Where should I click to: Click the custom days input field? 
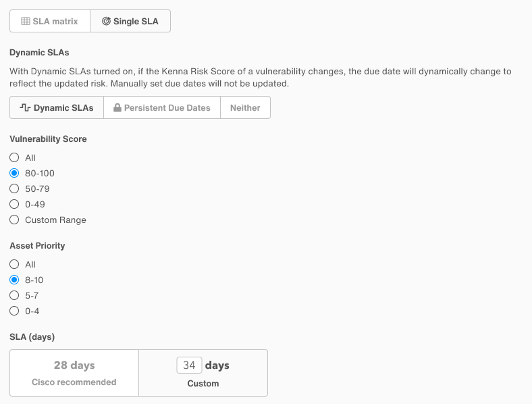(189, 365)
